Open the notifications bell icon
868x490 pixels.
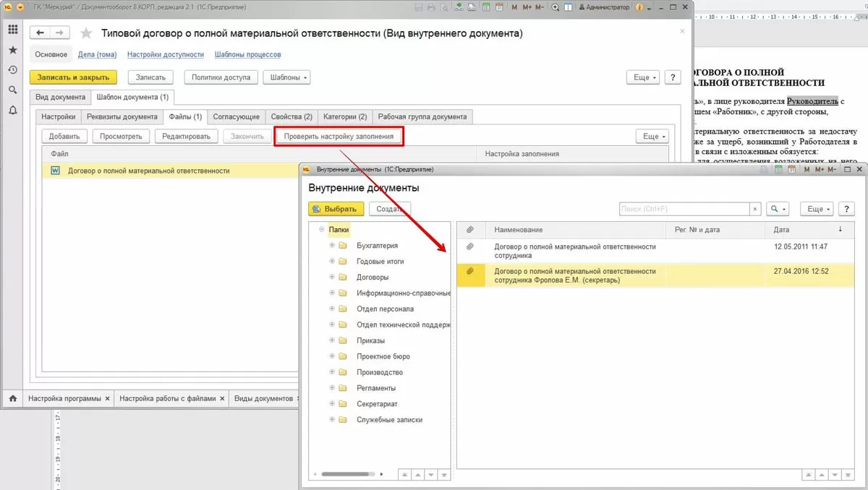click(12, 111)
